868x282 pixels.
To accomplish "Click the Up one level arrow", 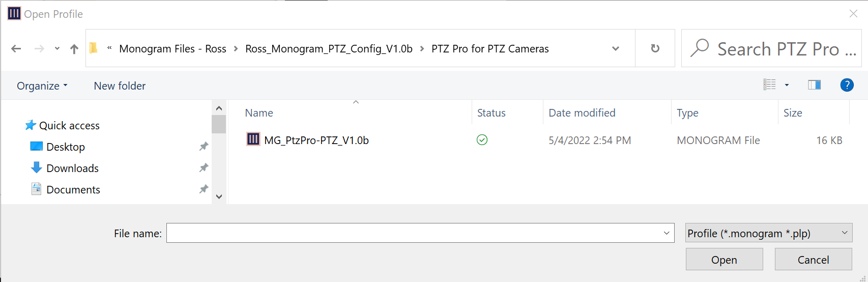I will tap(74, 49).
